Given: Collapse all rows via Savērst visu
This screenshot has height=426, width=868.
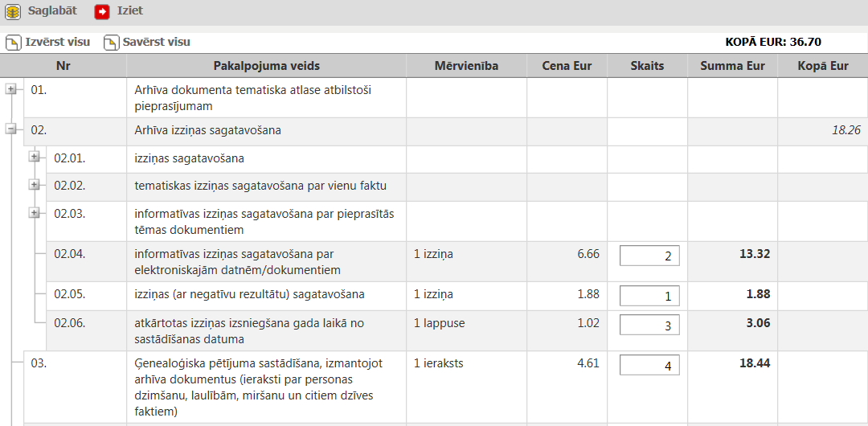Looking at the screenshot, I should click(156, 42).
